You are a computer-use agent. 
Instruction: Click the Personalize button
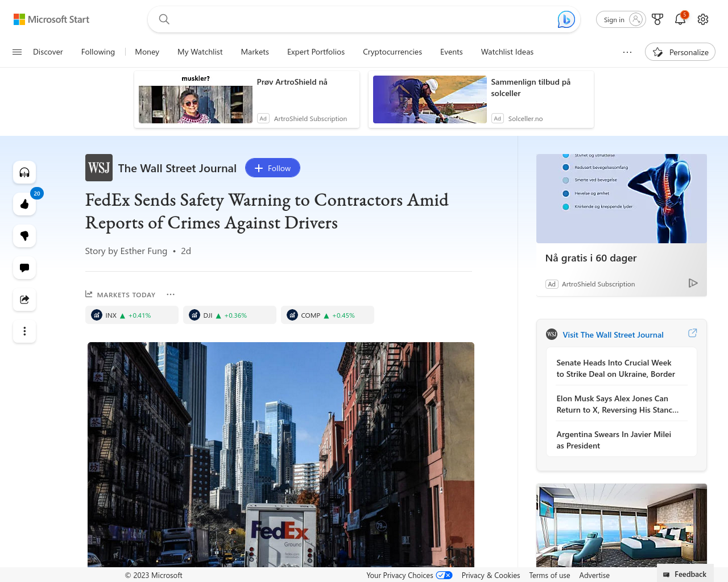point(680,52)
